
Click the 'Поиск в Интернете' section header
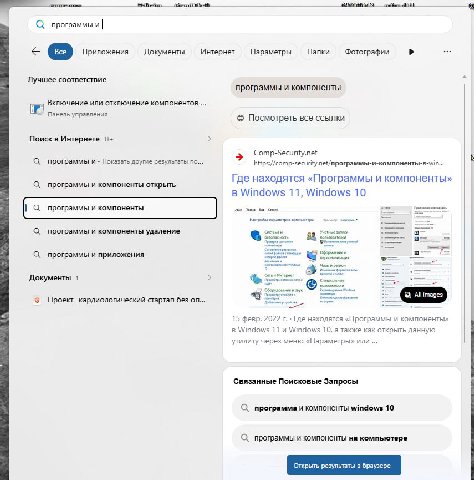64,139
